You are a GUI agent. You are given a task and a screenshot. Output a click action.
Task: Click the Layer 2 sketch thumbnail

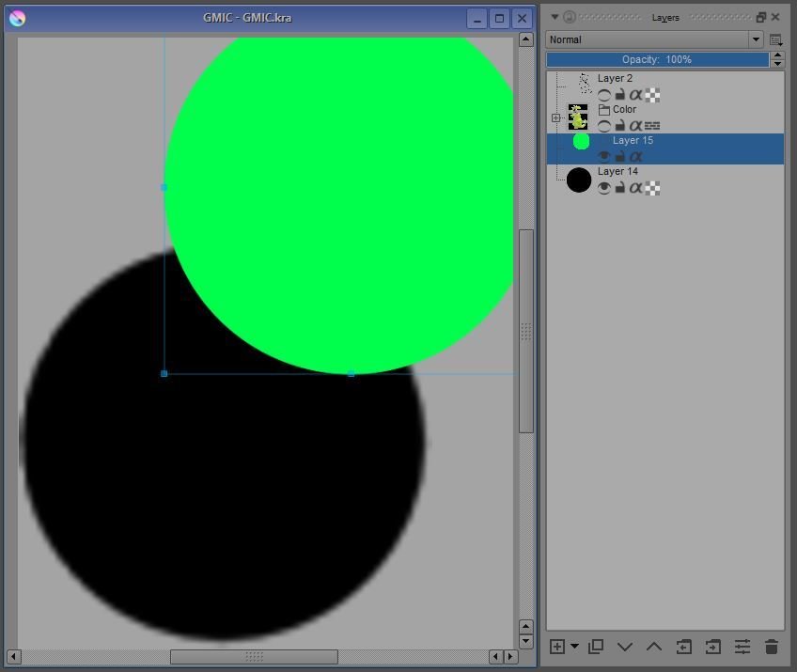(585, 84)
